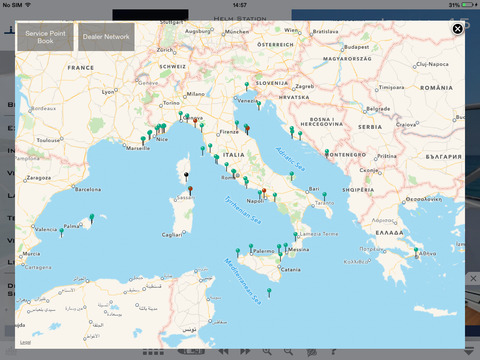480x360 pixels.
Task: Tap the Barcelona city label
Action: (88, 189)
